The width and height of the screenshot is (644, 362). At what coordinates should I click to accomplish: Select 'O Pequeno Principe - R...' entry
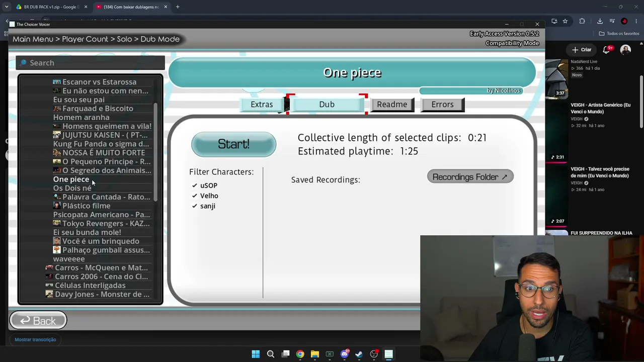coord(102,161)
